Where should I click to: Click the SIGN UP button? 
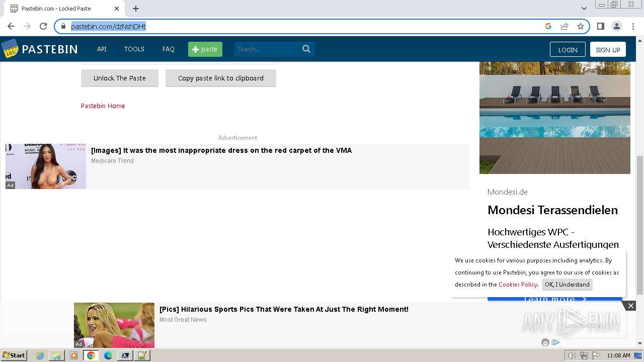pyautogui.click(x=608, y=49)
